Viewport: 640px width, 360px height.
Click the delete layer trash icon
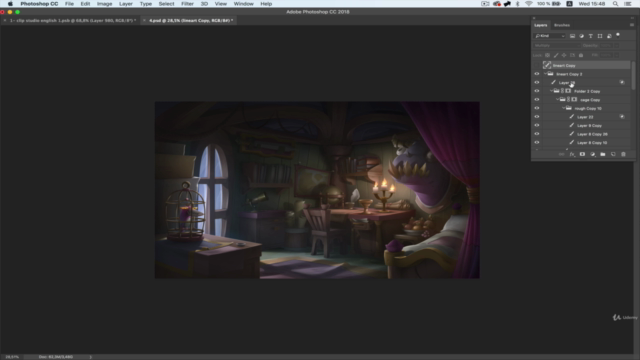tap(623, 154)
